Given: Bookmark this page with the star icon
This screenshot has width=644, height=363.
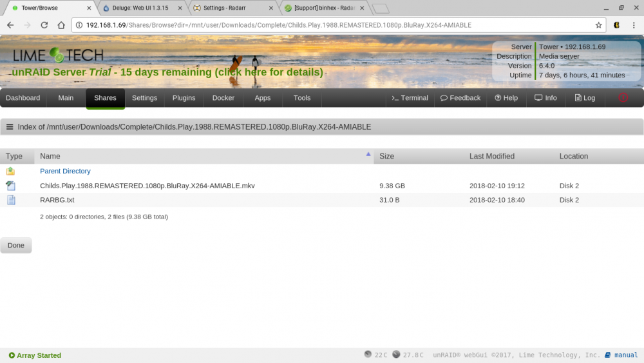Looking at the screenshot, I should 598,25.
